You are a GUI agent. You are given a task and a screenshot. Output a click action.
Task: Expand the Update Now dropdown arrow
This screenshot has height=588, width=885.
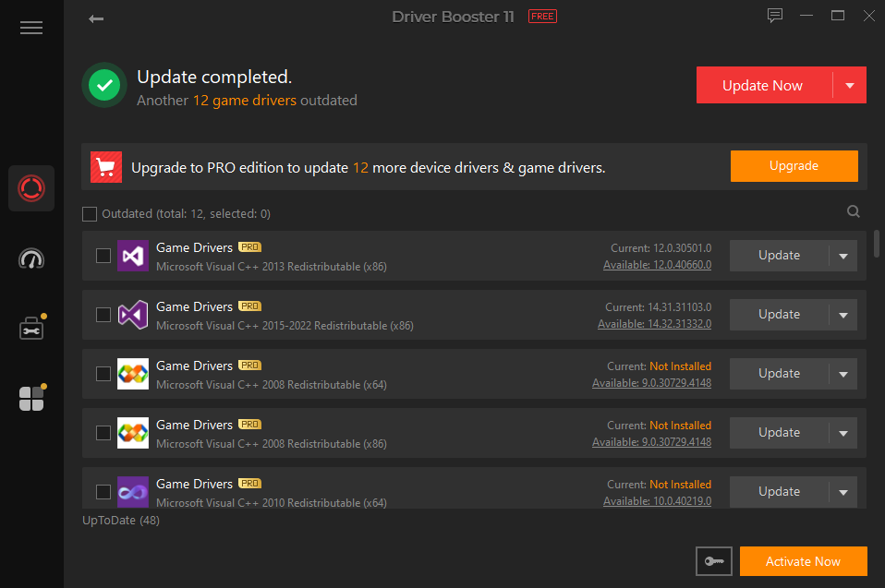pos(849,84)
